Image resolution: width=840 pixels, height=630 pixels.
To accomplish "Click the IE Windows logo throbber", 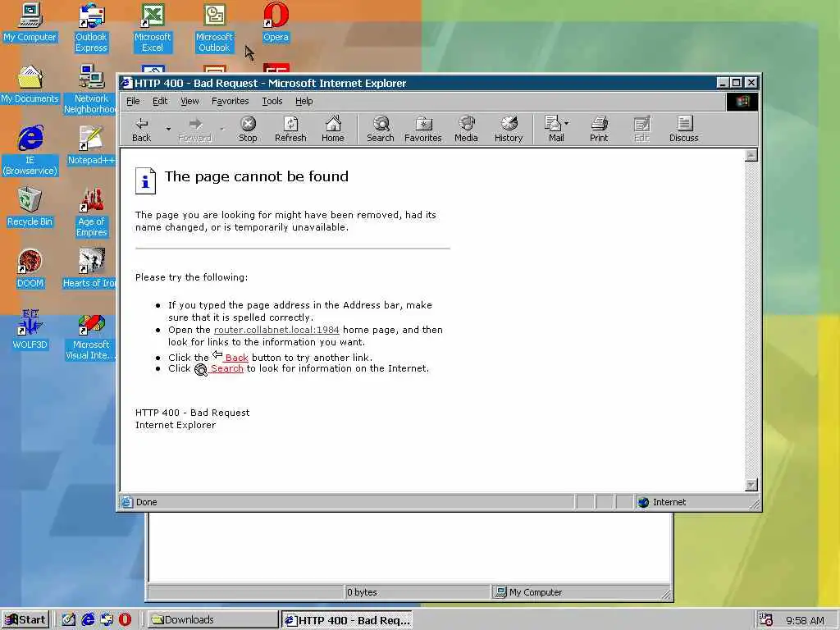I will (x=742, y=101).
